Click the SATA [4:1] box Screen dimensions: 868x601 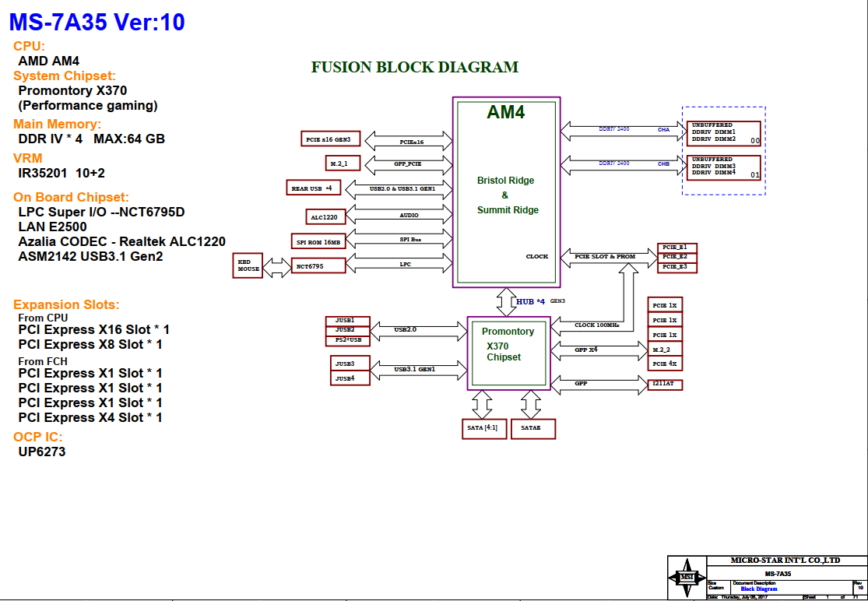pos(483,429)
